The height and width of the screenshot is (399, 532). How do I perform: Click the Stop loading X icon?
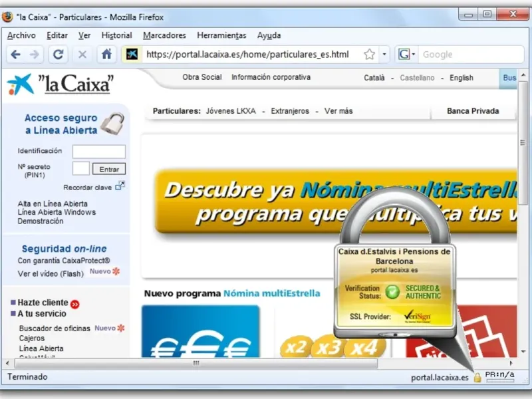(82, 55)
